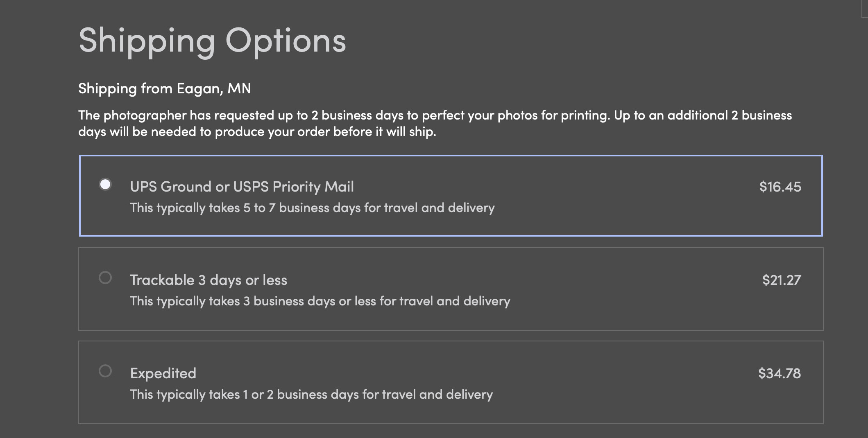The image size is (868, 438).
Task: Click the "Shipping from Eagan, MN" text
Action: pyautogui.click(x=165, y=88)
